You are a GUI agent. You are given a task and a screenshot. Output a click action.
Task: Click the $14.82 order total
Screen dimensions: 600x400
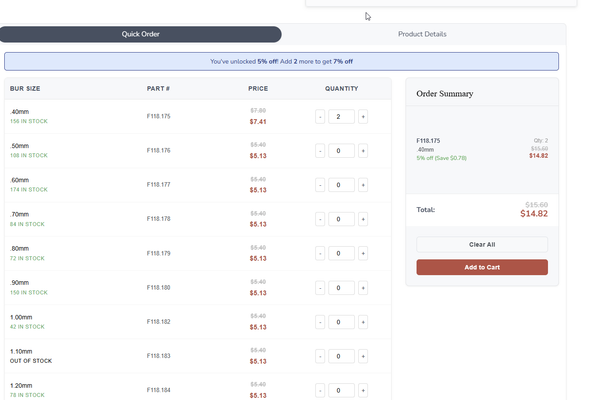[534, 214]
